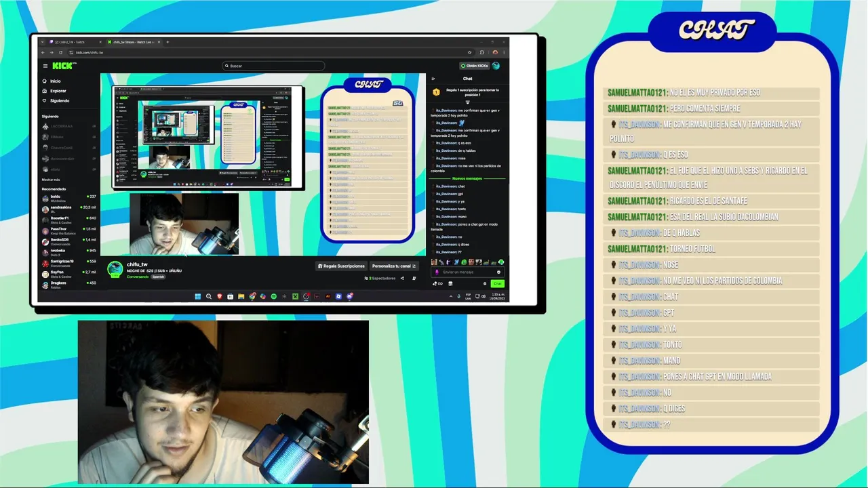Click the stream video player
868x488 pixels.
click(x=263, y=164)
